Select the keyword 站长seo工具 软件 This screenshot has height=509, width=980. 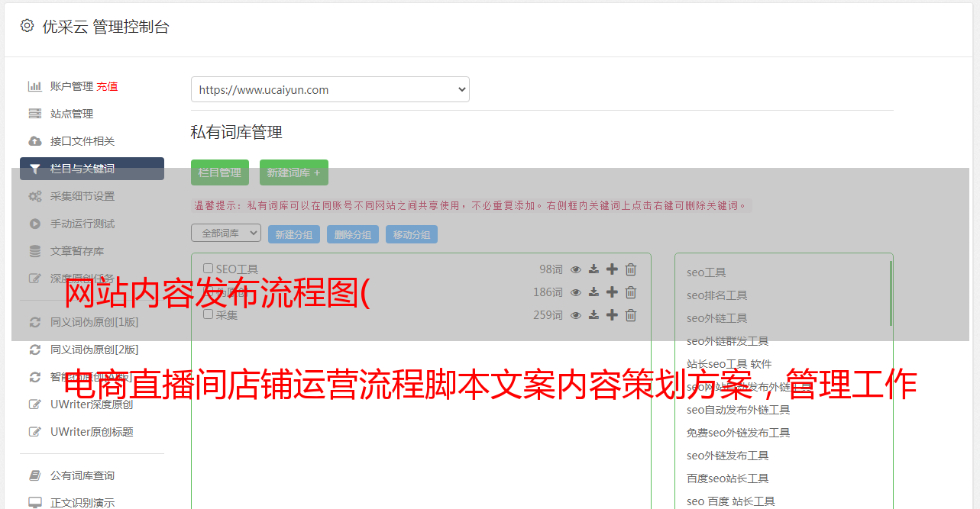729,364
